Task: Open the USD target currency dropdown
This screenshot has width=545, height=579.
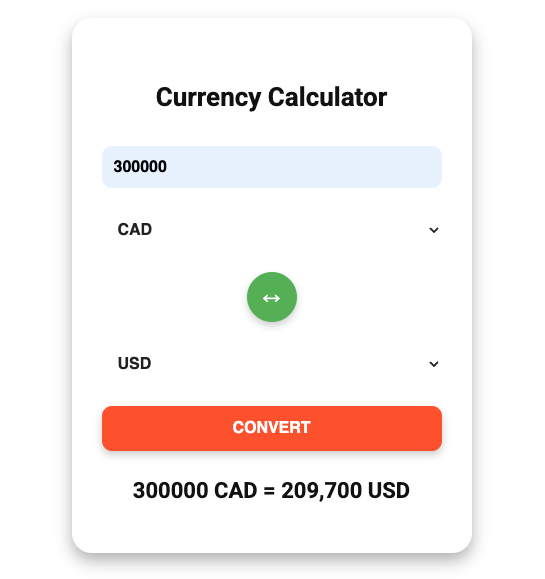Action: coord(272,364)
